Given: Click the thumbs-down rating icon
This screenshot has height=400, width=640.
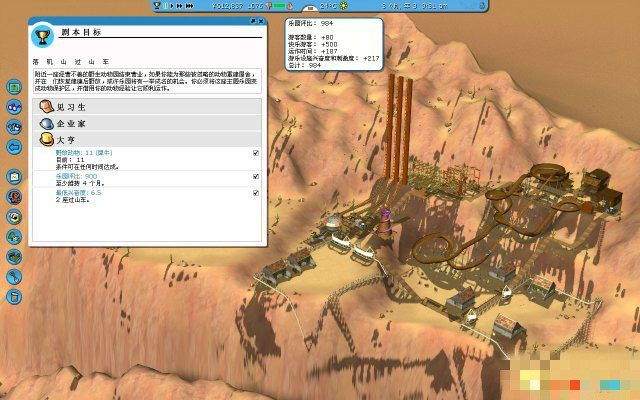Looking at the screenshot, I should [x=269, y=6].
